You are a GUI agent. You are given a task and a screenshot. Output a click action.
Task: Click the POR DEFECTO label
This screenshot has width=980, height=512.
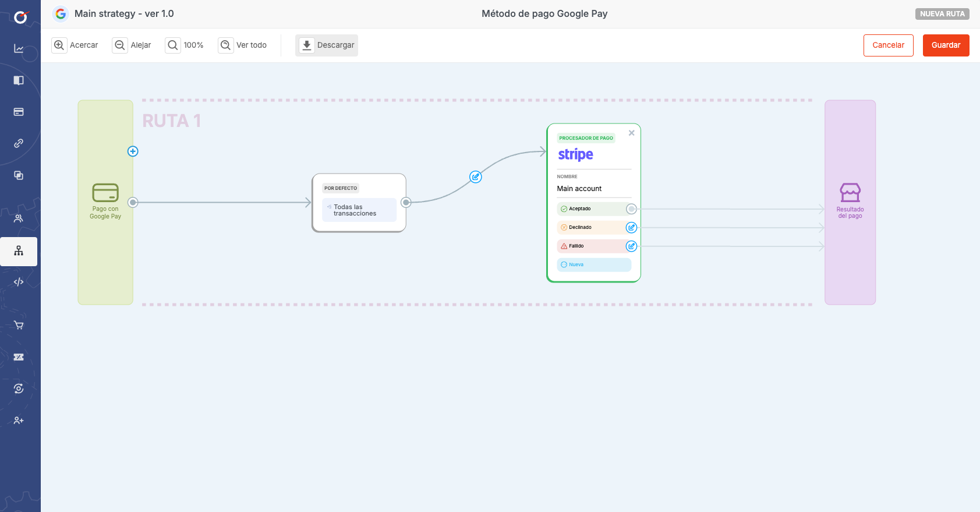point(341,188)
